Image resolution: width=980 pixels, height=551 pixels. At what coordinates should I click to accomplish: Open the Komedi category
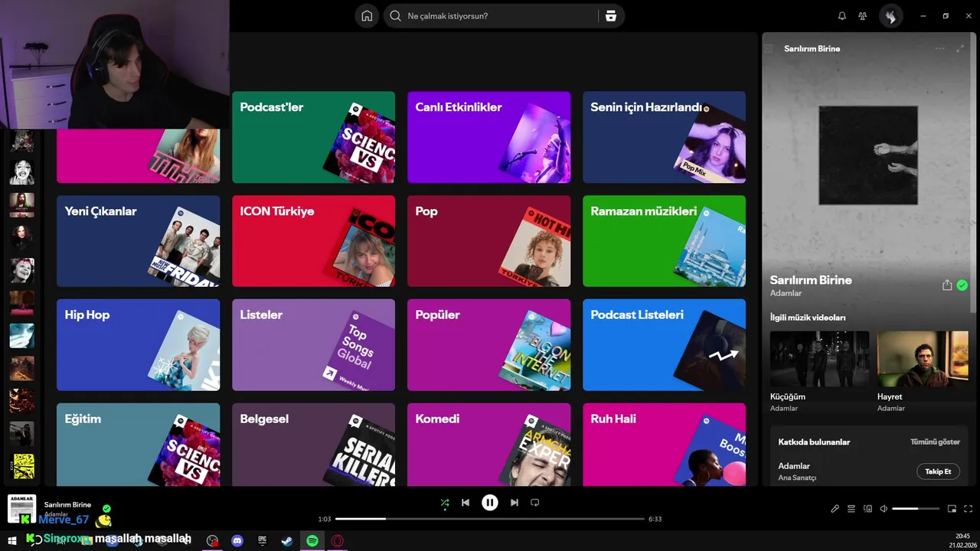coord(488,445)
